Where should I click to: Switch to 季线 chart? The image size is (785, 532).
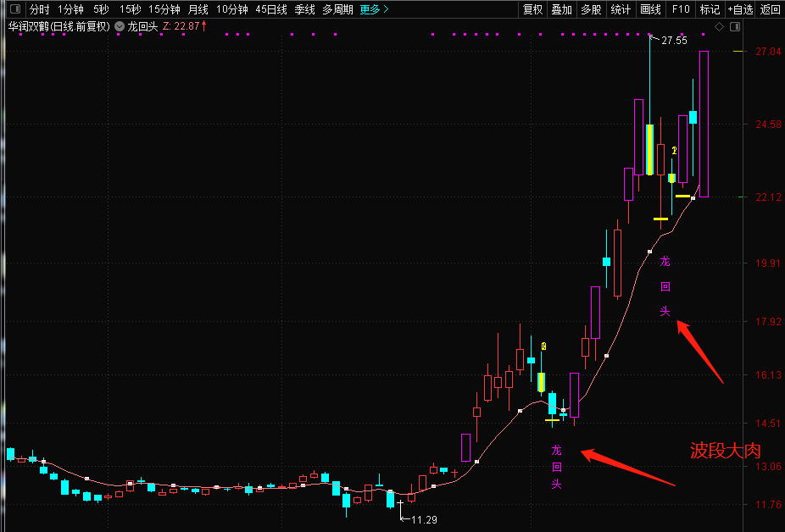pyautogui.click(x=304, y=9)
